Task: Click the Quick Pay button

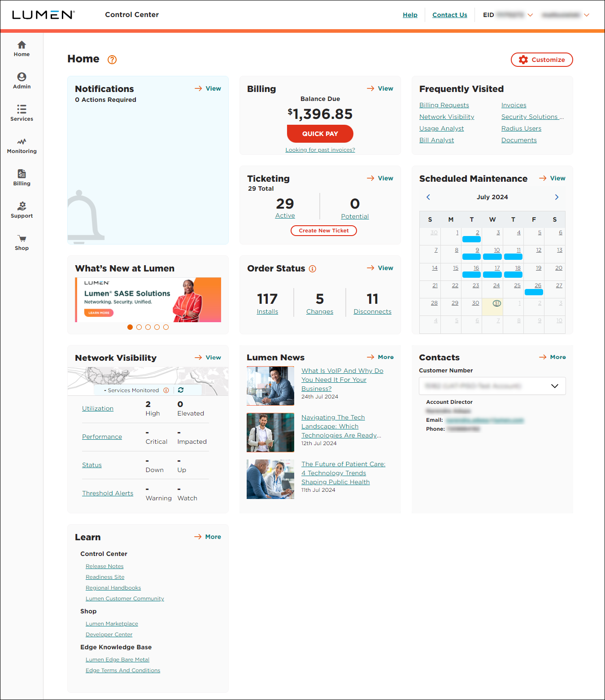Action: (x=320, y=134)
